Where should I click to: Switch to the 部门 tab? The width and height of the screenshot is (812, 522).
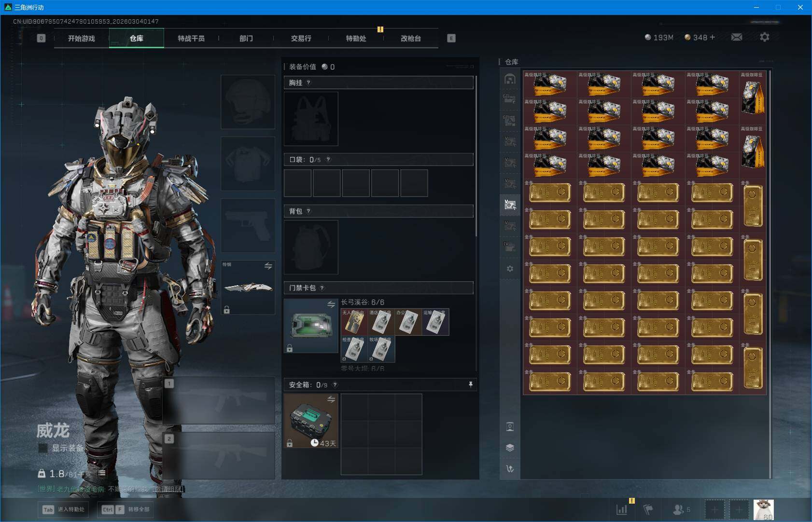(x=246, y=38)
